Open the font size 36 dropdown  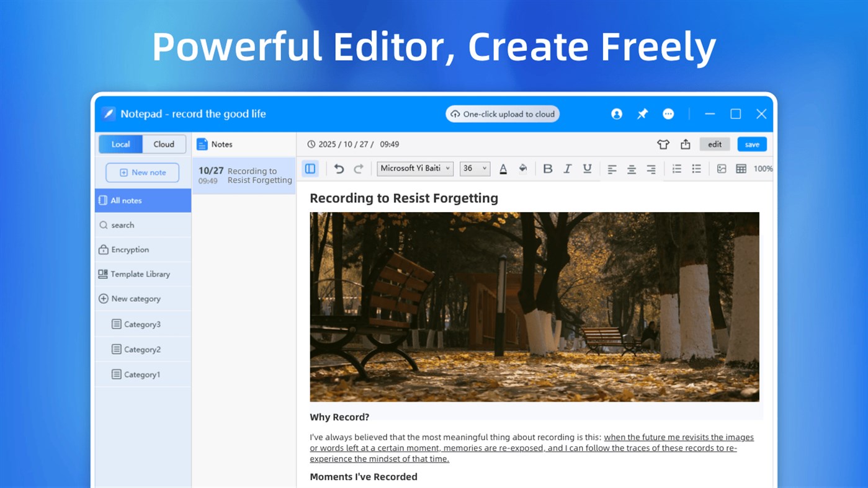[475, 168]
